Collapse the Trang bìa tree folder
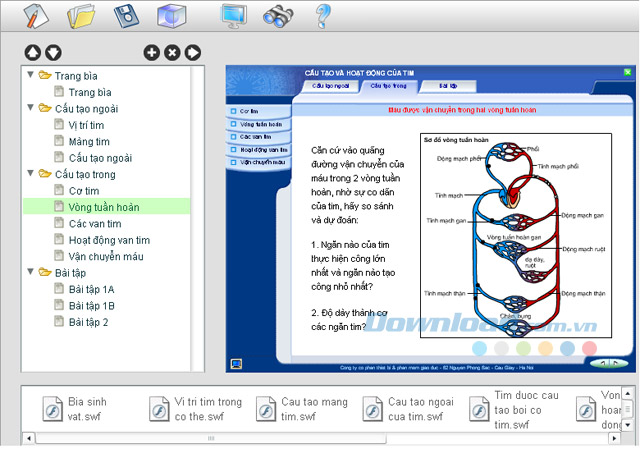Screen dimensions: 640x449 (x=31, y=75)
